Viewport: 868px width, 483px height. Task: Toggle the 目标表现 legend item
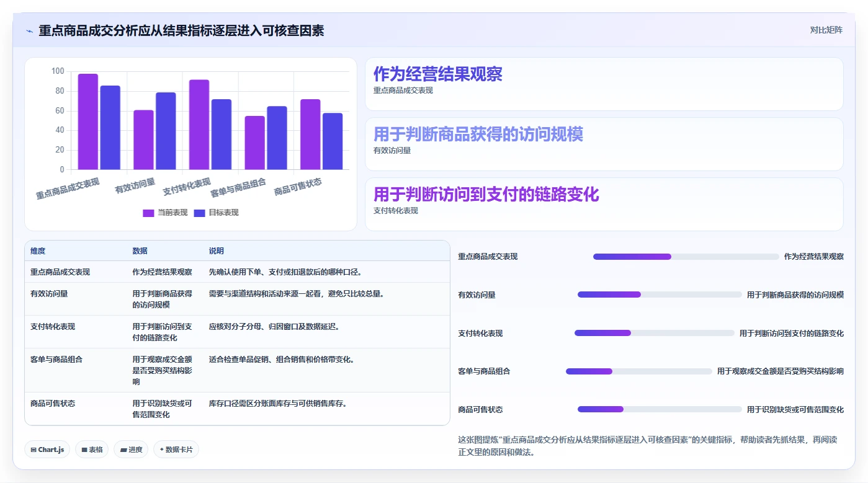click(x=216, y=213)
